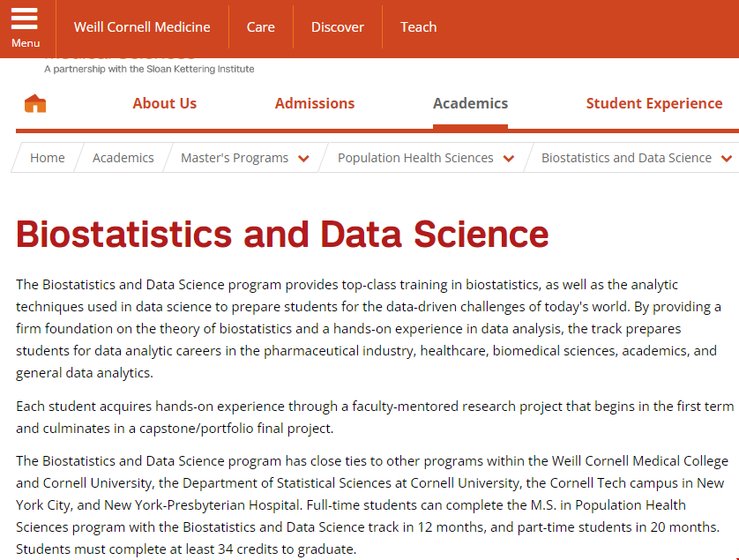The height and width of the screenshot is (560, 739).
Task: Expand the Master's Programs breadcrumb dropdown
Action: click(x=303, y=159)
